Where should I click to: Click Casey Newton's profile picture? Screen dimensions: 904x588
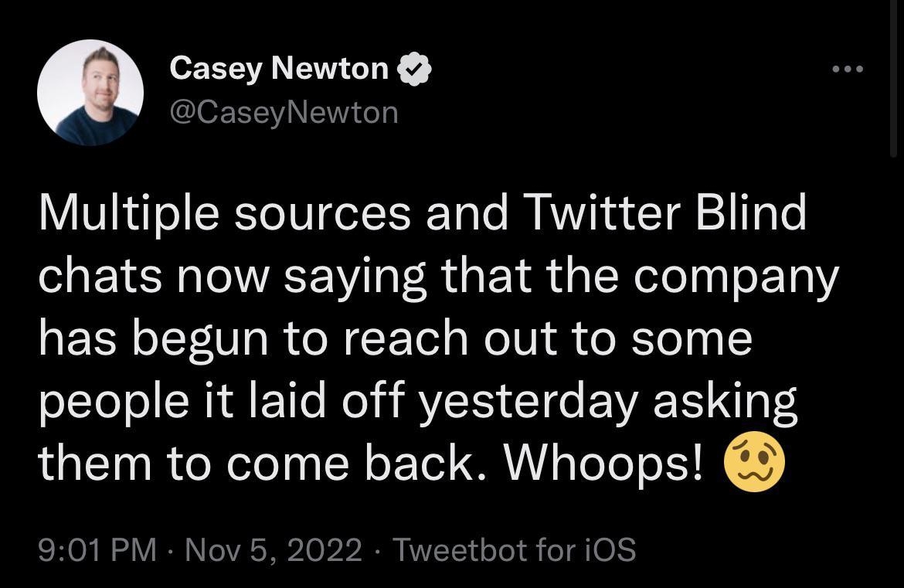[x=90, y=93]
